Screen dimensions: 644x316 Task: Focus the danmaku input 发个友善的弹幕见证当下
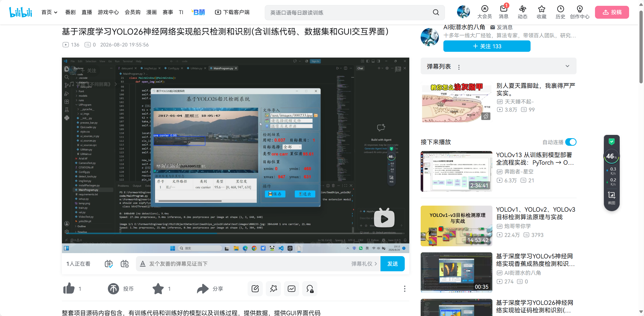click(243, 264)
